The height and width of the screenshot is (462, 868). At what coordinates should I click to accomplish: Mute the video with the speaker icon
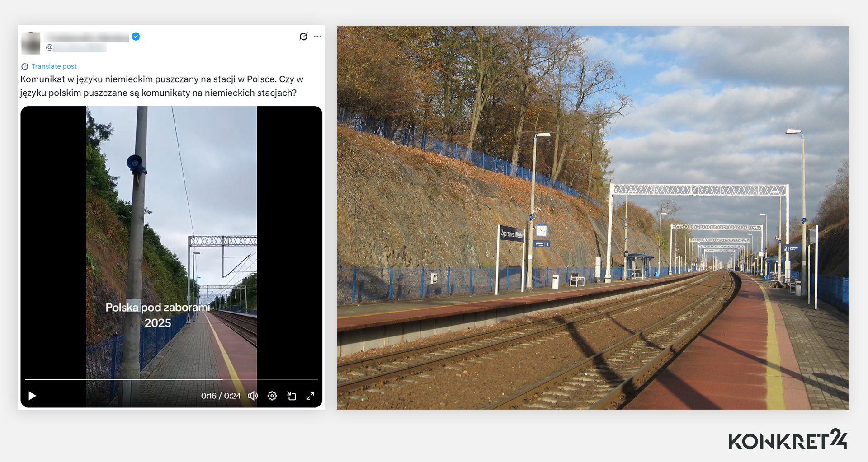pos(253,396)
